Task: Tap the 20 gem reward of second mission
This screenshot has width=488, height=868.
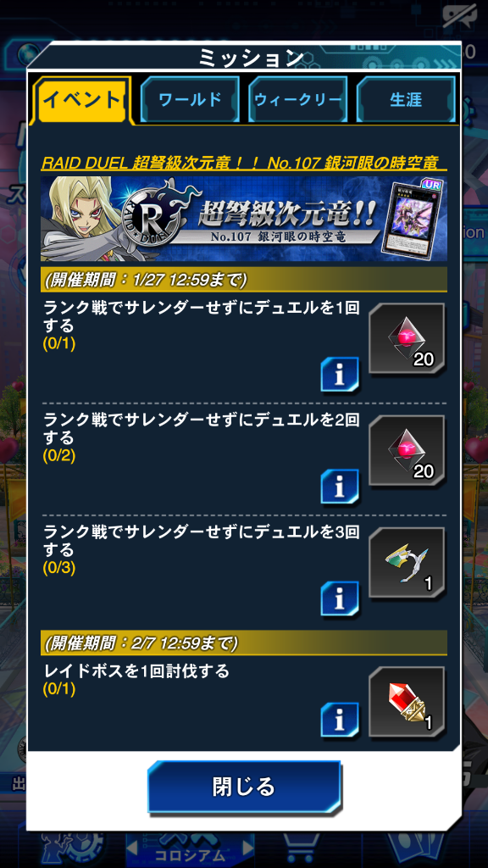Action: tap(408, 451)
